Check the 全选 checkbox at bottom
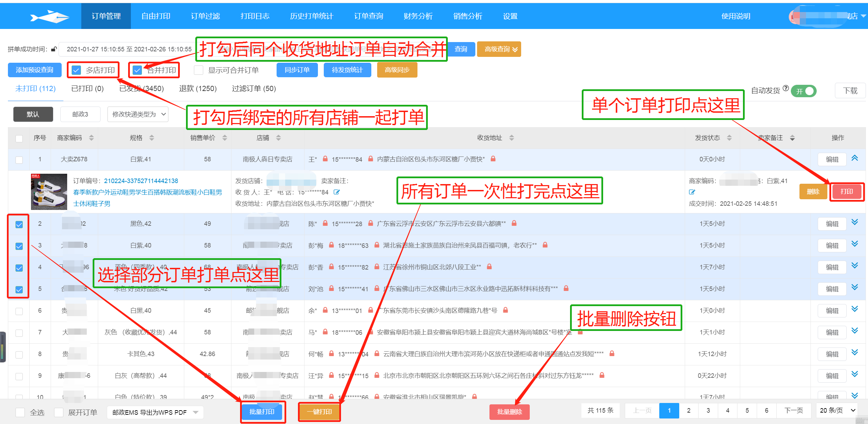The image size is (868, 424). (x=20, y=412)
